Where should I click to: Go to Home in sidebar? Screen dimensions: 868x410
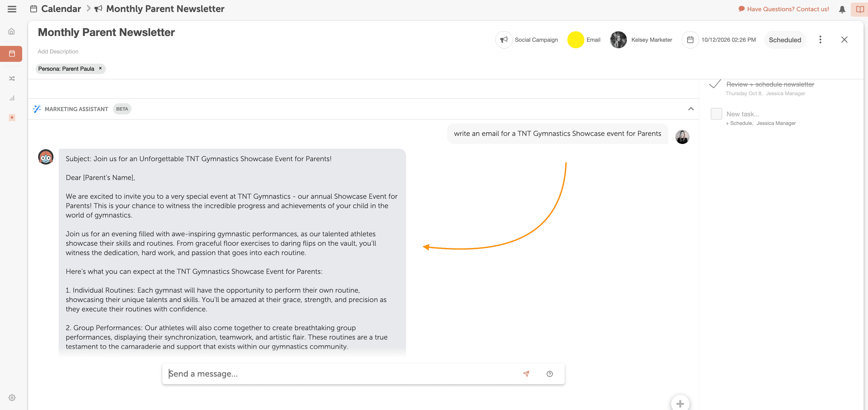click(x=12, y=32)
